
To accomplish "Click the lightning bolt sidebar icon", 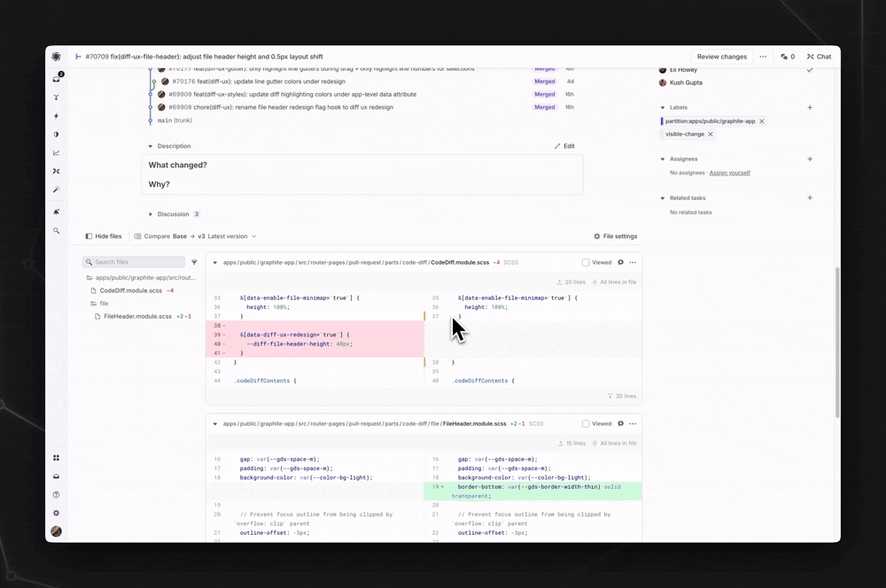I will point(57,116).
